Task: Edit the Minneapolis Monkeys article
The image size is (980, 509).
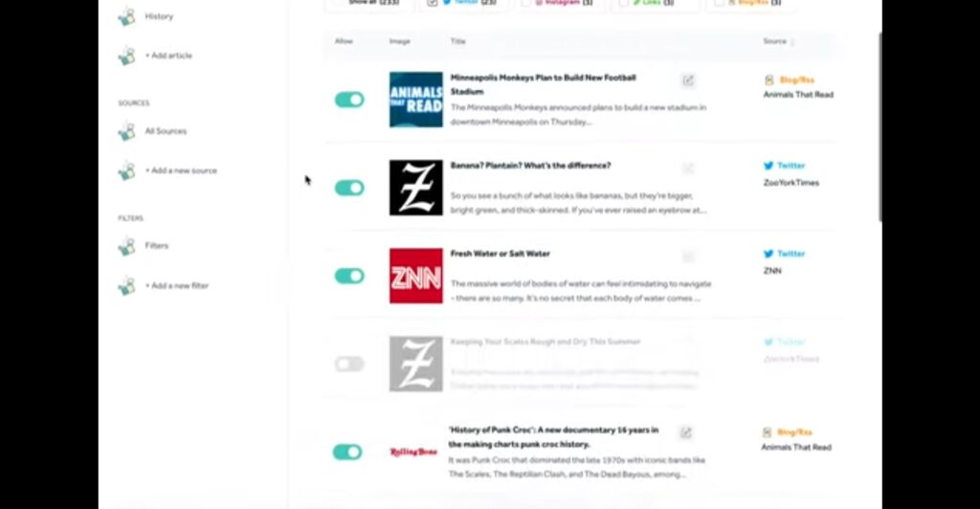Action: (688, 80)
